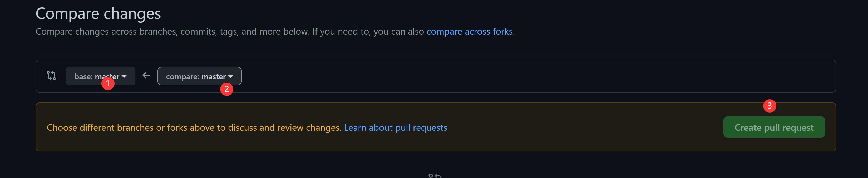Image resolution: width=868 pixels, height=178 pixels.
Task: Click empty space in the branch selector bar
Action: pyautogui.click(x=505, y=76)
